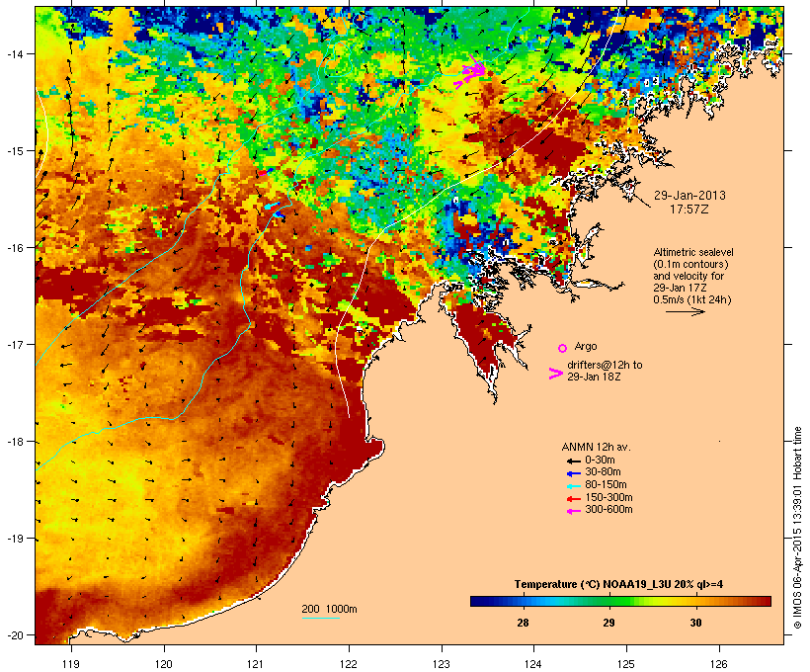Screen dimensions: 810x672
Task: Click the blue 30-80m legend arrow
Action: [x=573, y=473]
